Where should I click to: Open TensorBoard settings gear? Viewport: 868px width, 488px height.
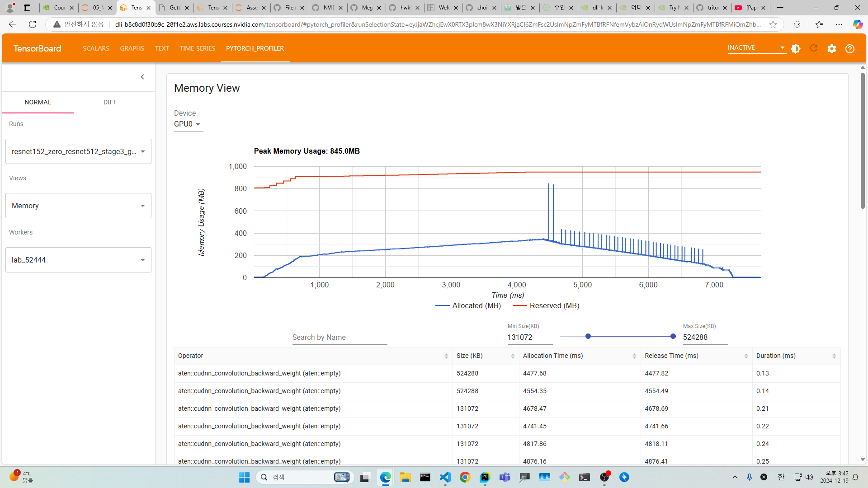pyautogui.click(x=832, y=49)
